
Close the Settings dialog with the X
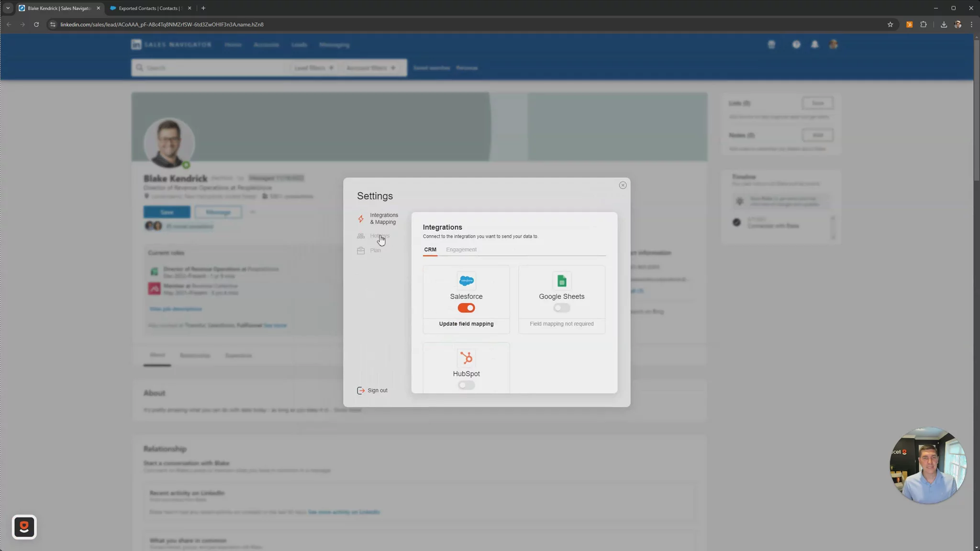tap(623, 185)
